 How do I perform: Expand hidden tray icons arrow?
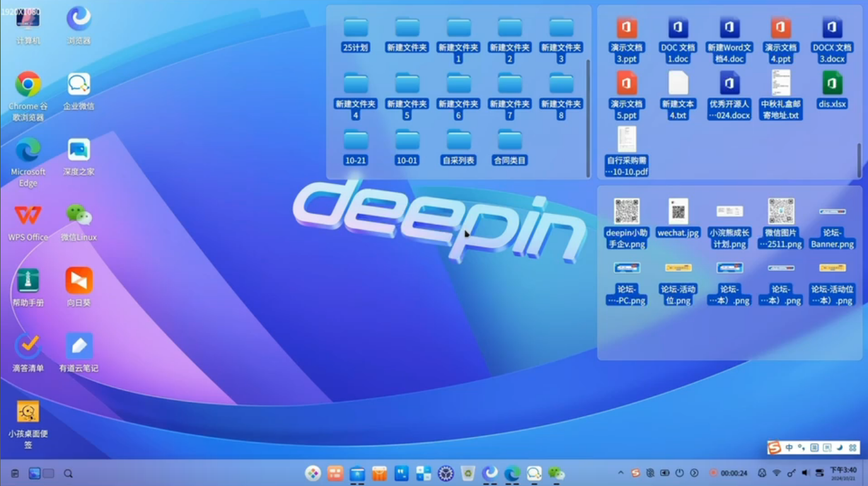tap(620, 473)
